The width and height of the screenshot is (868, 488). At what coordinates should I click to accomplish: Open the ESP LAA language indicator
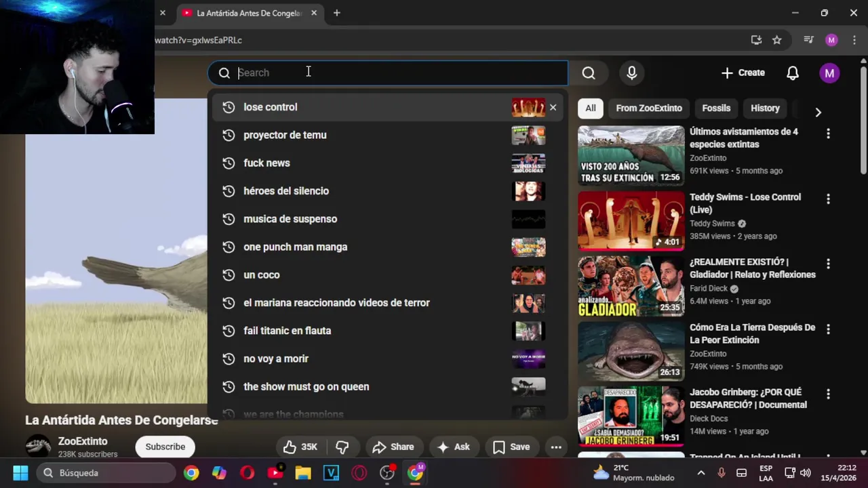(x=766, y=472)
